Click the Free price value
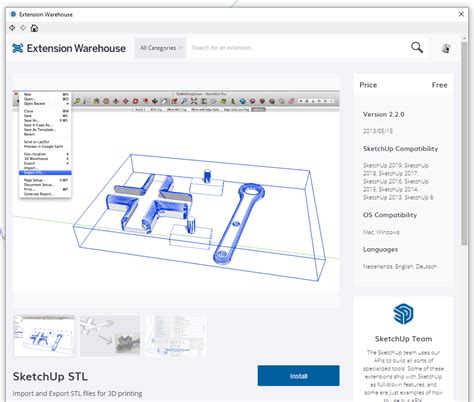 [x=439, y=85]
